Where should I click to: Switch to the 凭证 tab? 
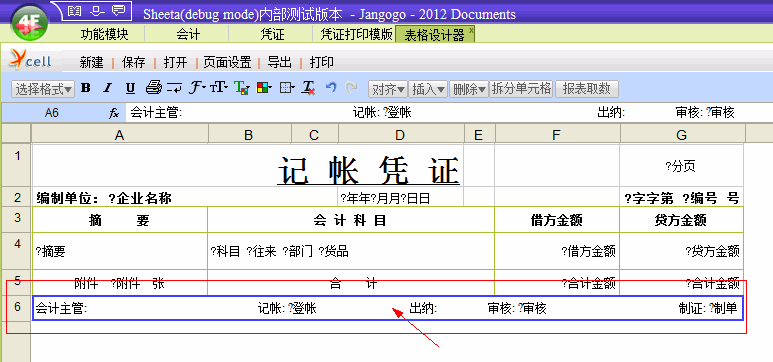pos(272,34)
